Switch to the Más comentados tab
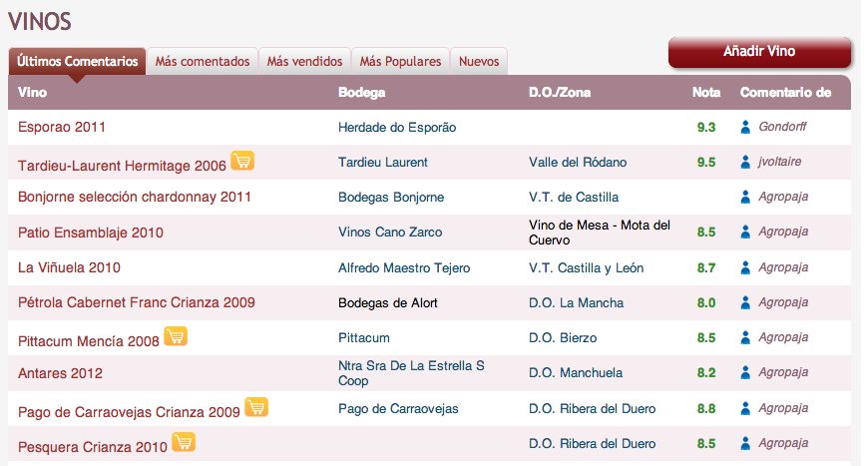868x466 pixels. point(203,61)
